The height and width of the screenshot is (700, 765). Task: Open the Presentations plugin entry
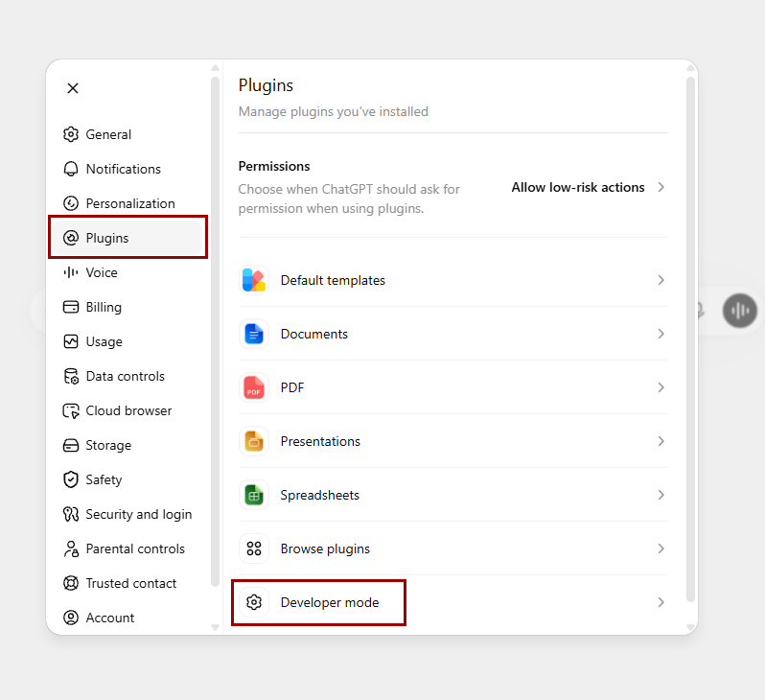(x=453, y=441)
